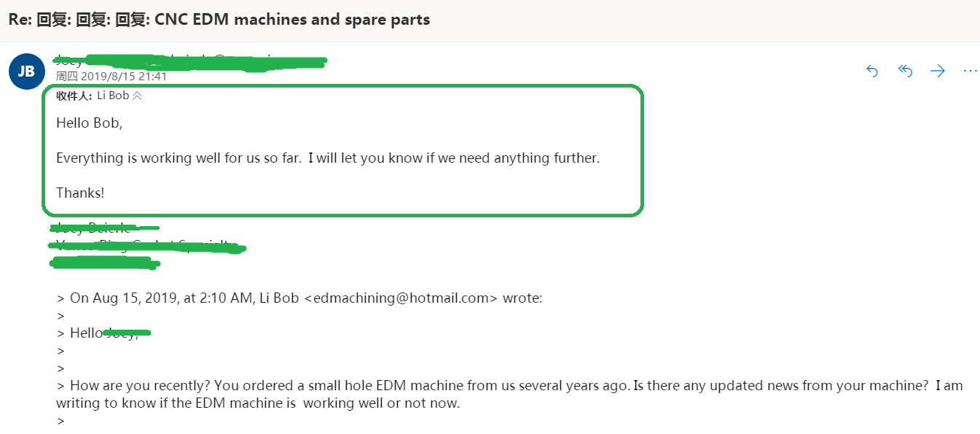Click the Reply arrow icon
Viewport: 980px width, 434px height.
pyautogui.click(x=872, y=71)
